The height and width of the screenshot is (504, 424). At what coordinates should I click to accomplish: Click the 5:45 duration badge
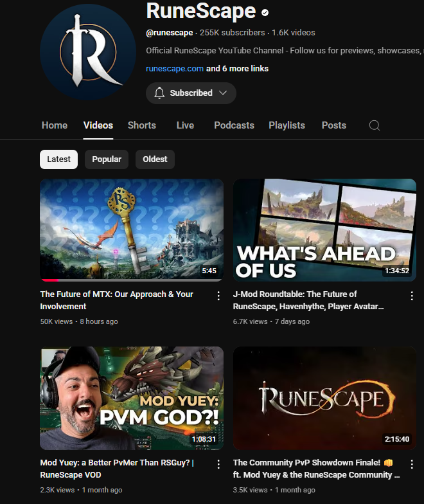click(209, 271)
